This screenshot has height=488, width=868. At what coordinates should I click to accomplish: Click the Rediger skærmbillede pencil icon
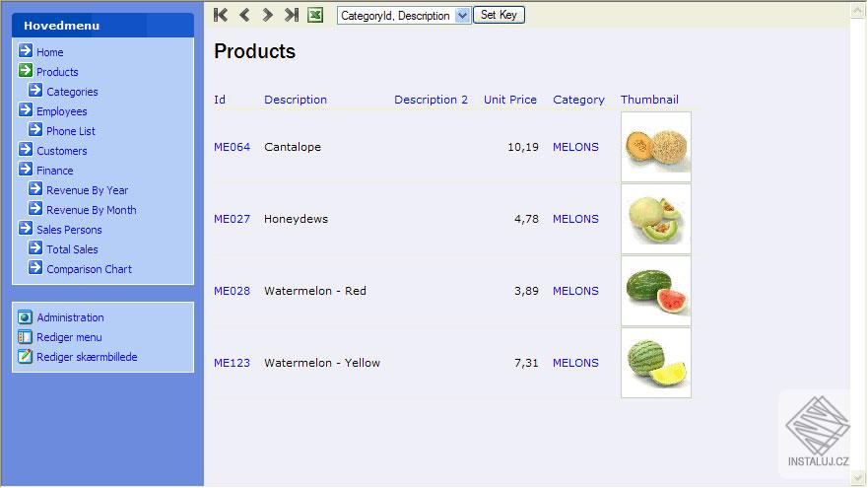click(x=25, y=356)
